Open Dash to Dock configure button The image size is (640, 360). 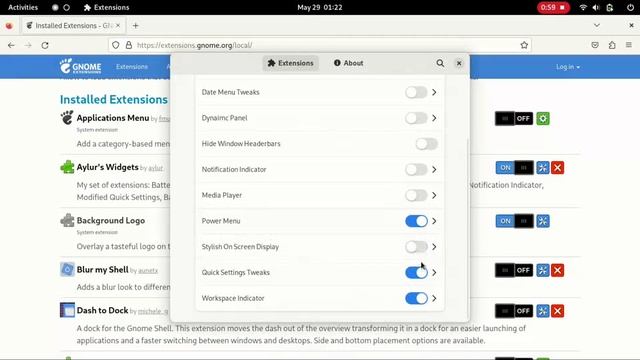pyautogui.click(x=543, y=311)
